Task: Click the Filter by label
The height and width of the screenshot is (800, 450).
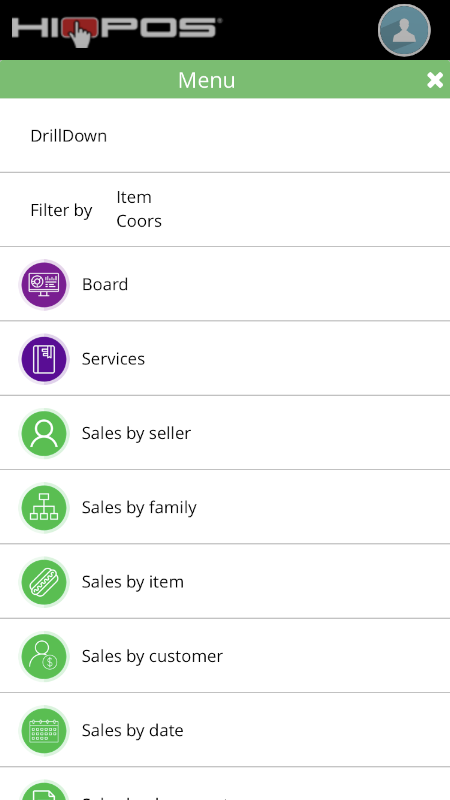Action: tap(61, 210)
